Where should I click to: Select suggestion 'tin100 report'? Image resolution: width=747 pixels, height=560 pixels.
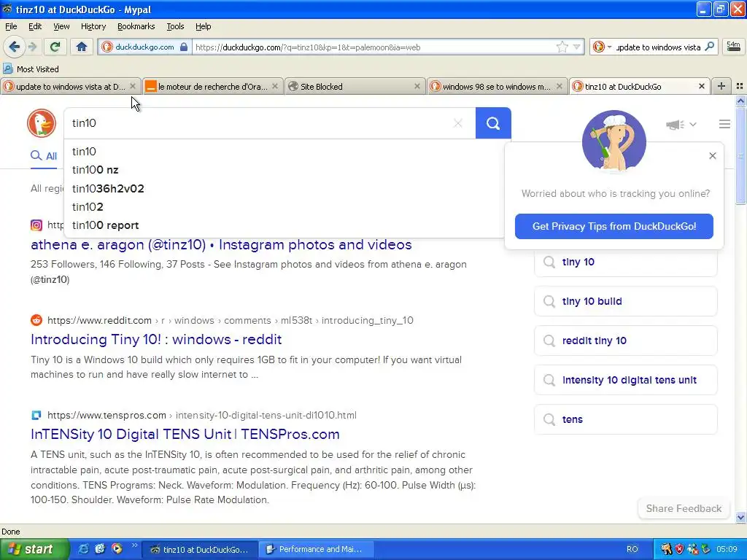[x=284, y=225]
